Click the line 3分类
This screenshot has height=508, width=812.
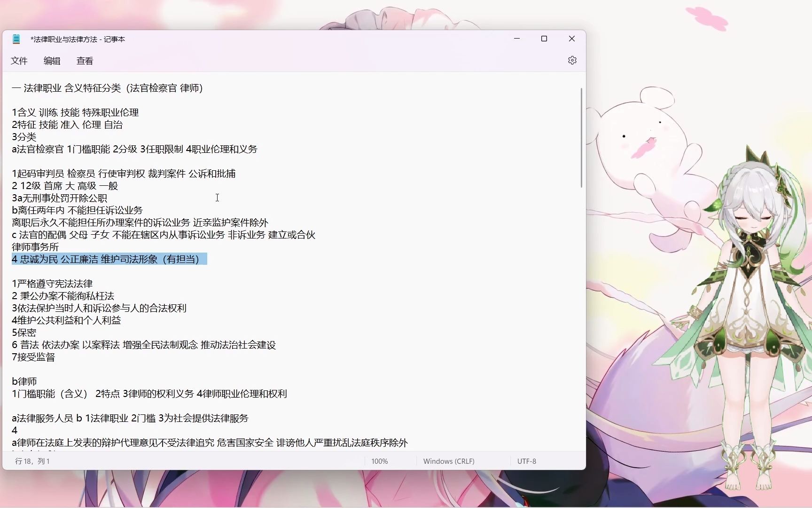click(x=24, y=137)
